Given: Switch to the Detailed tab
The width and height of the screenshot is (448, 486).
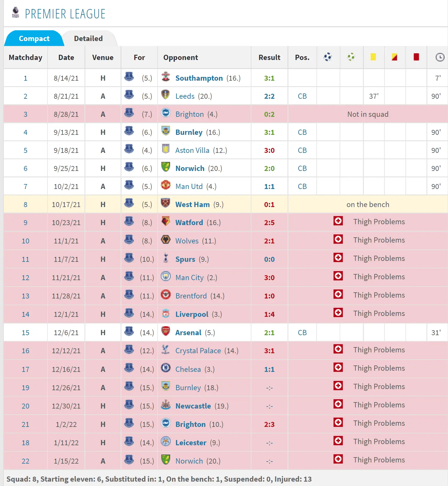Looking at the screenshot, I should tap(88, 38).
